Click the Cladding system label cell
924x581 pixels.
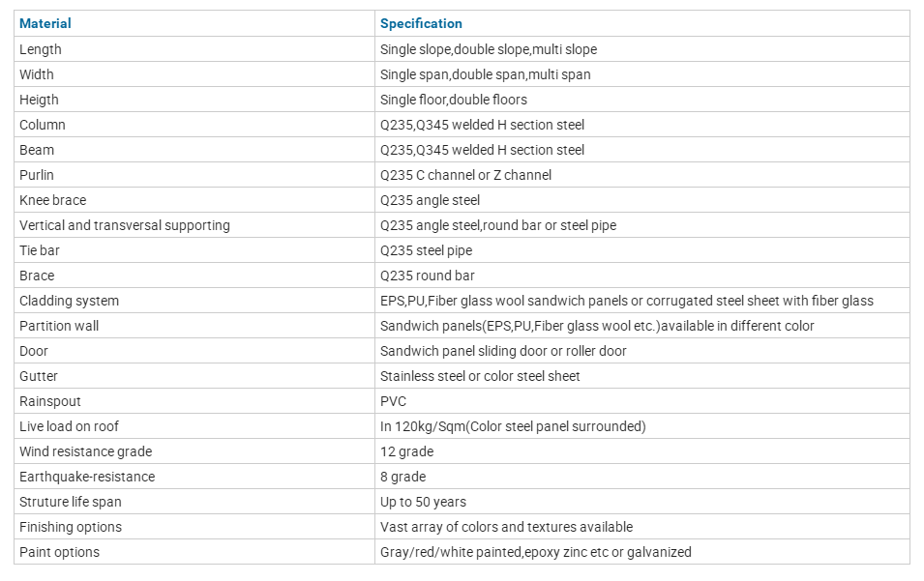69,301
